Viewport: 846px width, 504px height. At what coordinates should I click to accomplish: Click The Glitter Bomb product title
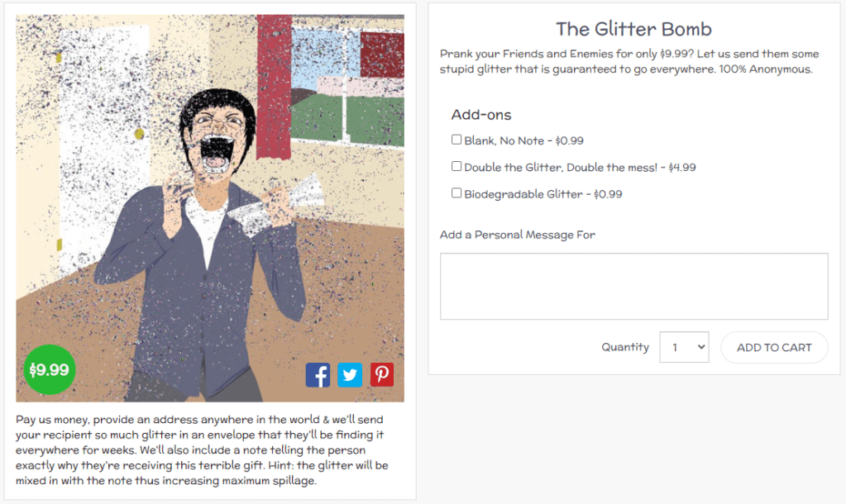[633, 29]
